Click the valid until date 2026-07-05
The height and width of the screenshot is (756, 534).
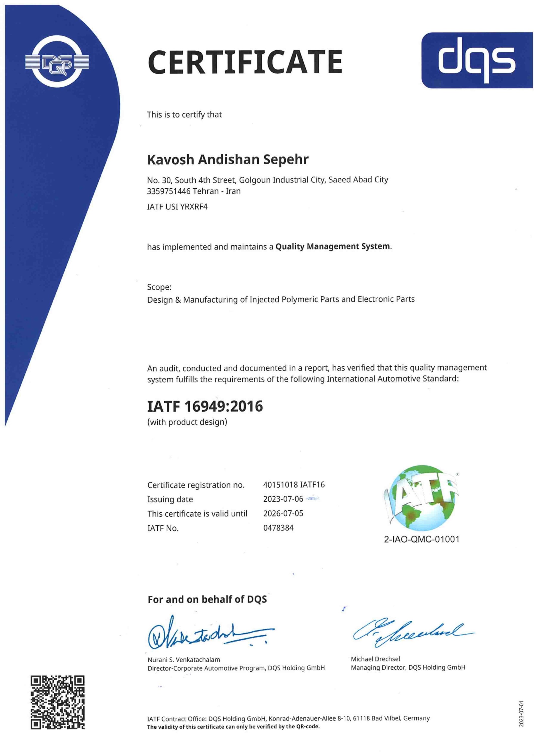(283, 513)
